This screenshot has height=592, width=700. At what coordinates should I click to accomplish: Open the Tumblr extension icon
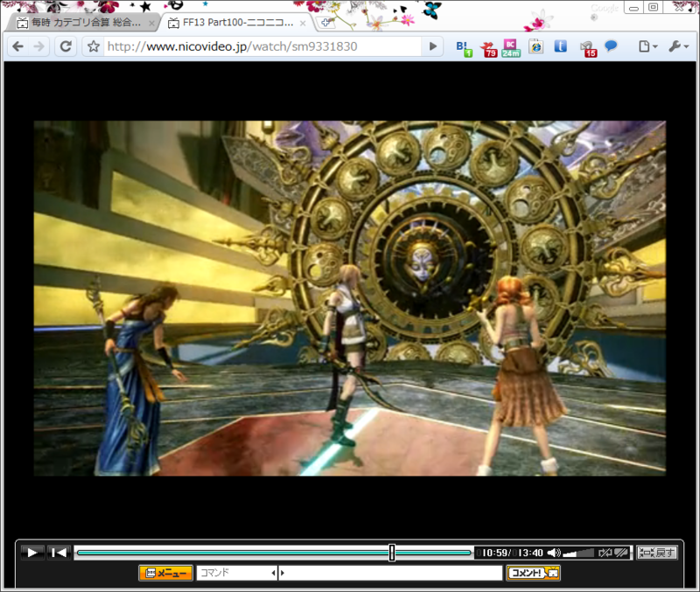(560, 48)
